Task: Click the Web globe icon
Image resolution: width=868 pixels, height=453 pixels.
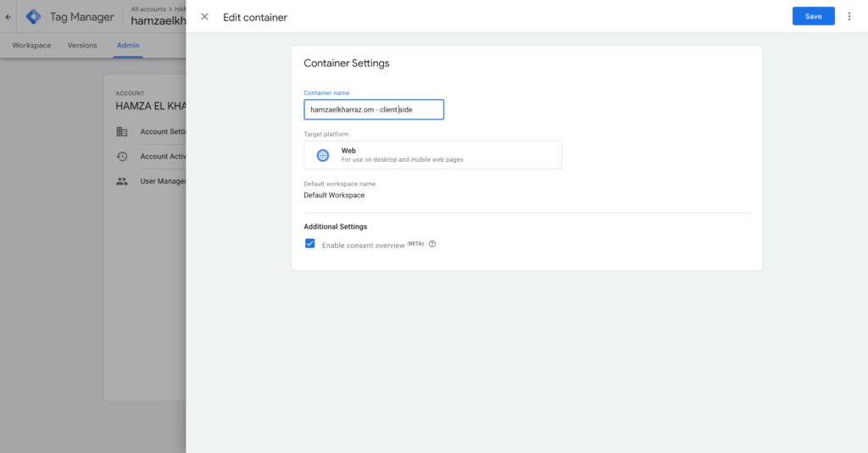Action: point(323,155)
